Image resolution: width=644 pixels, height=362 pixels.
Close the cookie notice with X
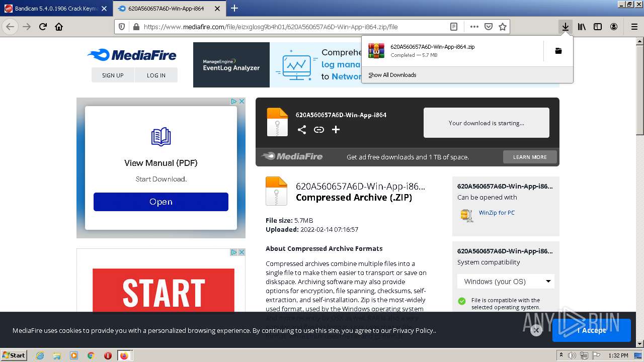click(536, 330)
